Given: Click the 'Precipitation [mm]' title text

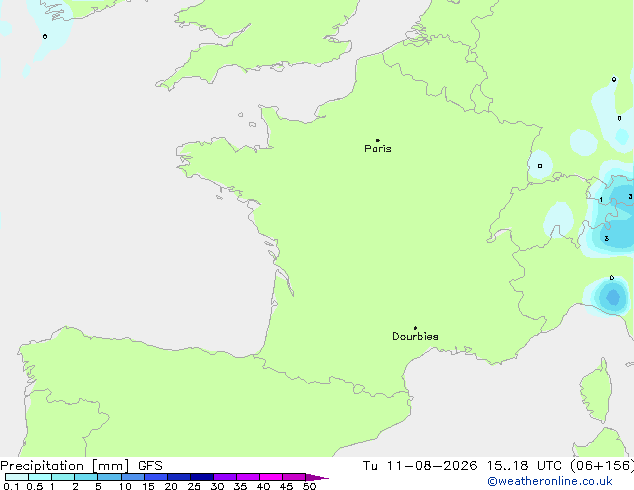Looking at the screenshot, I should pos(65,466).
